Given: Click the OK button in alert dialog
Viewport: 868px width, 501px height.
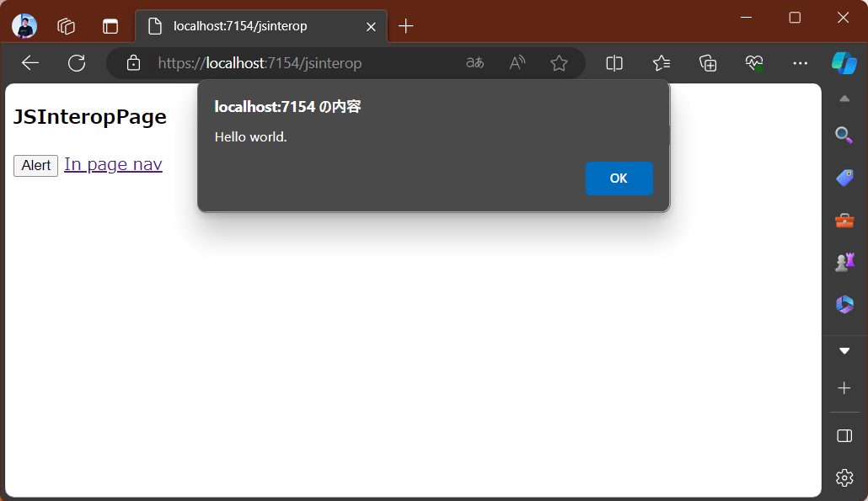Looking at the screenshot, I should click(x=619, y=178).
